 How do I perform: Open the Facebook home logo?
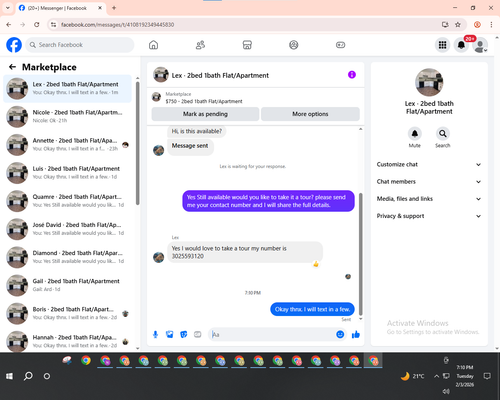(14, 45)
